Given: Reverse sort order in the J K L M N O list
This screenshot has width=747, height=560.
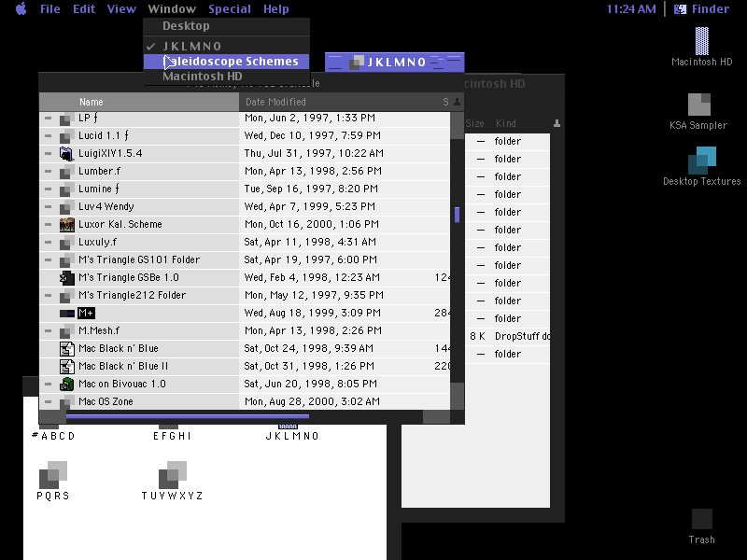Looking at the screenshot, I should pos(457,102).
